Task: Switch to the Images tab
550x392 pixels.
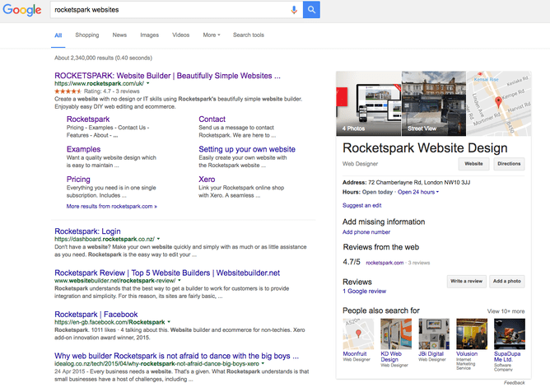Action: [149, 35]
